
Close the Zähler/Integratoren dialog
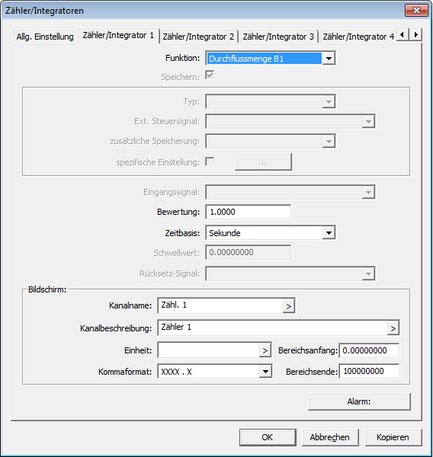[x=416, y=11]
